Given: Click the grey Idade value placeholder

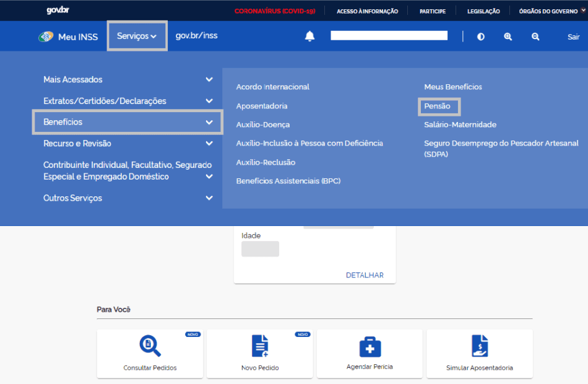Looking at the screenshot, I should pos(260,249).
